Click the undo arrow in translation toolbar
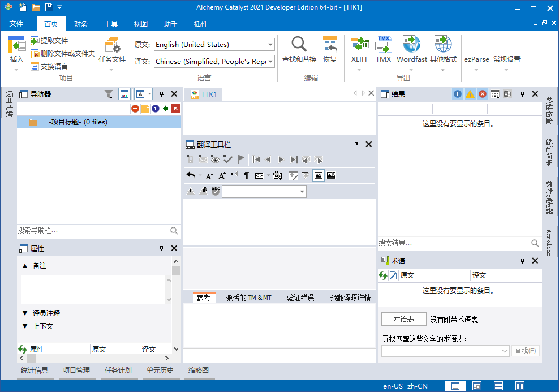559x392 pixels. pos(191,175)
